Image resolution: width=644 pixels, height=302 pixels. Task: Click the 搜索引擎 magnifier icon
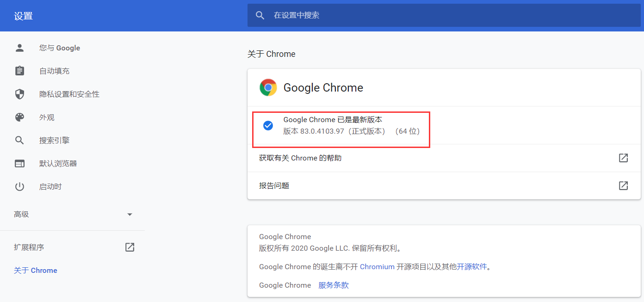pos(19,140)
